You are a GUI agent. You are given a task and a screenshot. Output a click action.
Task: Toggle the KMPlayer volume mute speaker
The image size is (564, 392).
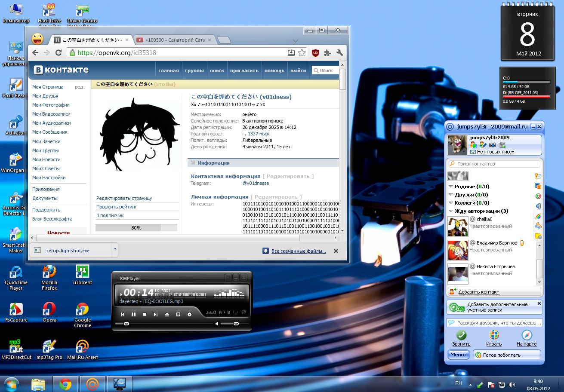click(217, 323)
